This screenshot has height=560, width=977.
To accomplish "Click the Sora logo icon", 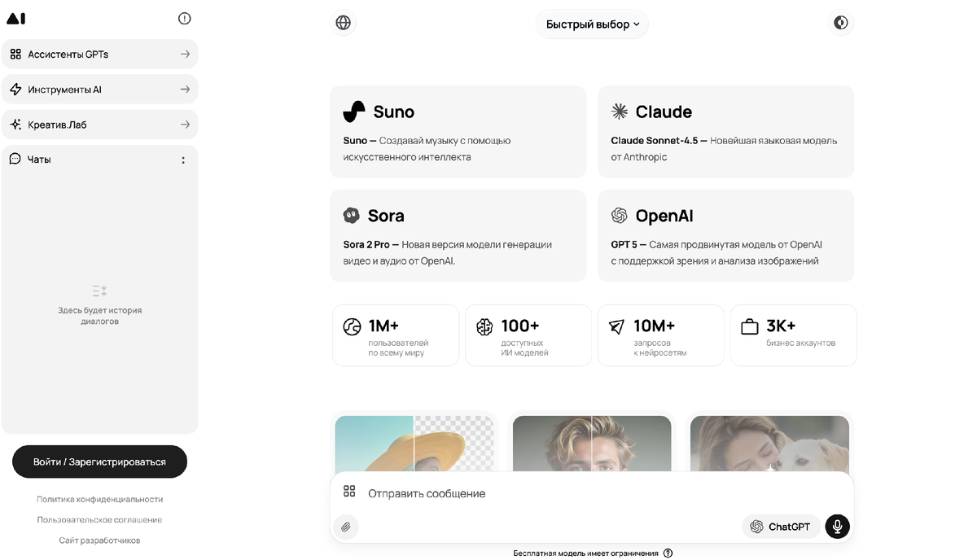I will [x=352, y=215].
